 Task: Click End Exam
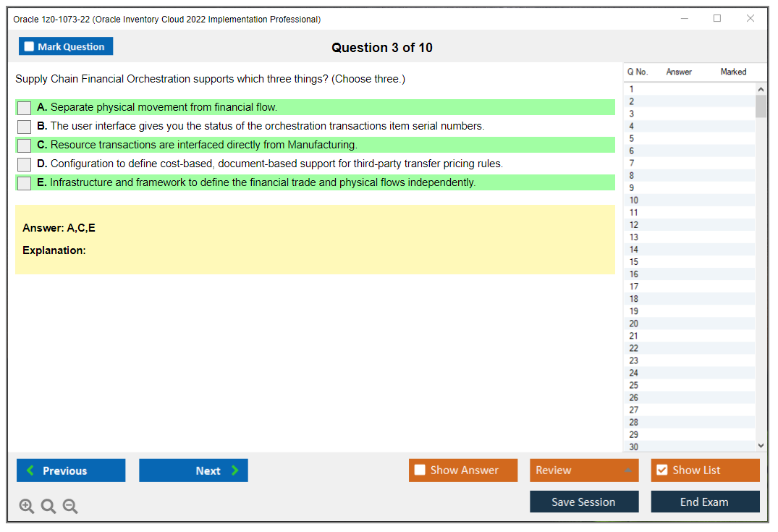click(705, 501)
